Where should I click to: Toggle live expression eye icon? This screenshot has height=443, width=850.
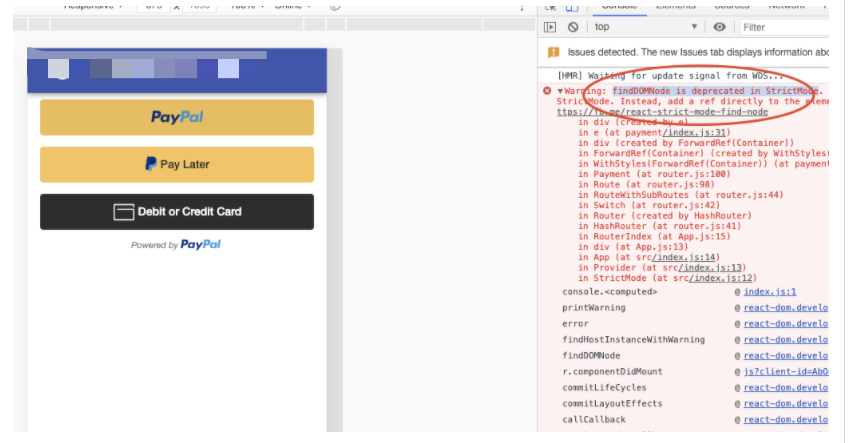[719, 27]
